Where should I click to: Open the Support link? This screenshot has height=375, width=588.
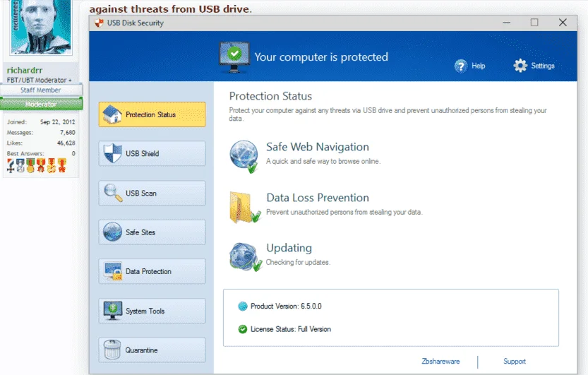[515, 361]
